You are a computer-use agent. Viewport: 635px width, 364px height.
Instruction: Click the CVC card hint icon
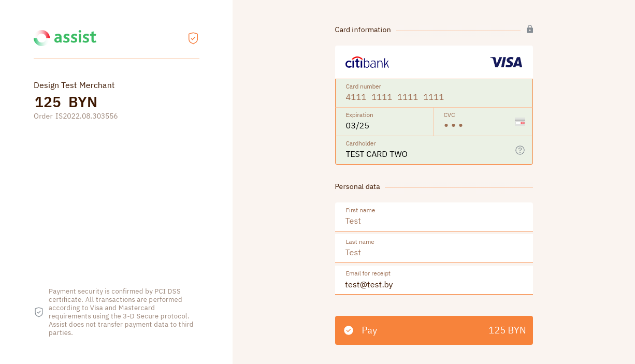click(520, 122)
